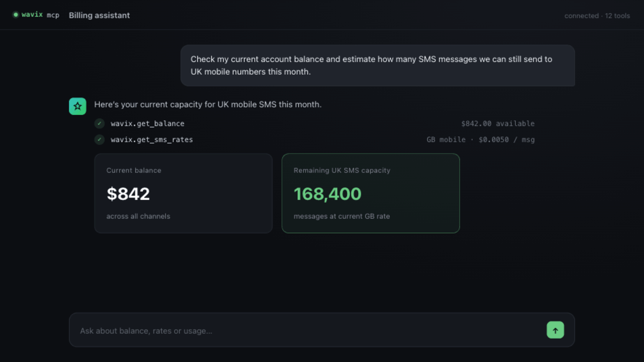Click the green connection status dot
The width and height of the screenshot is (644, 362).
coord(16,15)
